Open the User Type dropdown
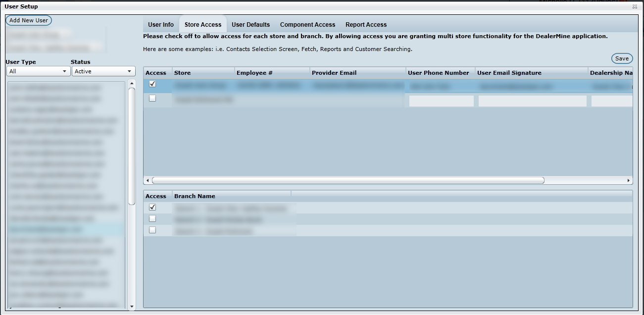This screenshot has height=315, width=644. (x=38, y=71)
